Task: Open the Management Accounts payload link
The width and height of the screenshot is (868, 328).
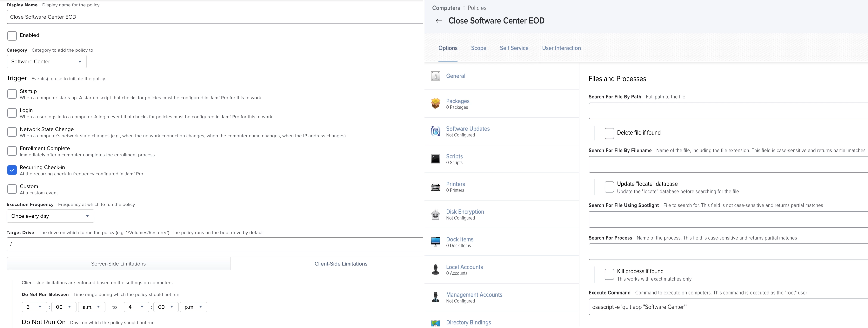Action: click(x=474, y=295)
